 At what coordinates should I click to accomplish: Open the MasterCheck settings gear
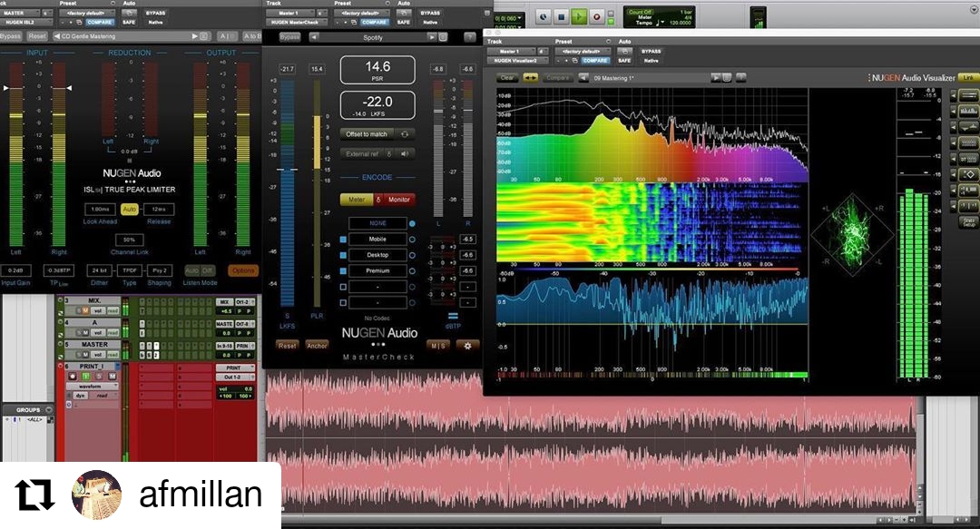point(467,345)
